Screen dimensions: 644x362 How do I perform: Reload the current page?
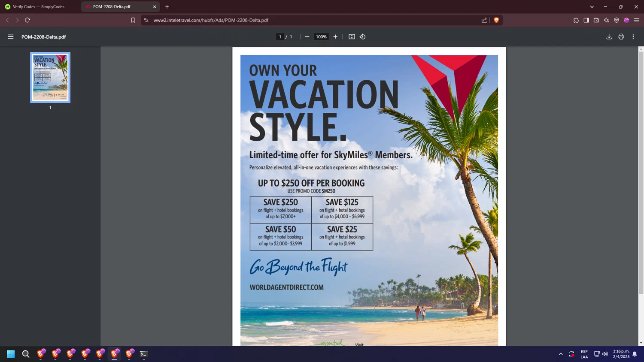click(27, 20)
